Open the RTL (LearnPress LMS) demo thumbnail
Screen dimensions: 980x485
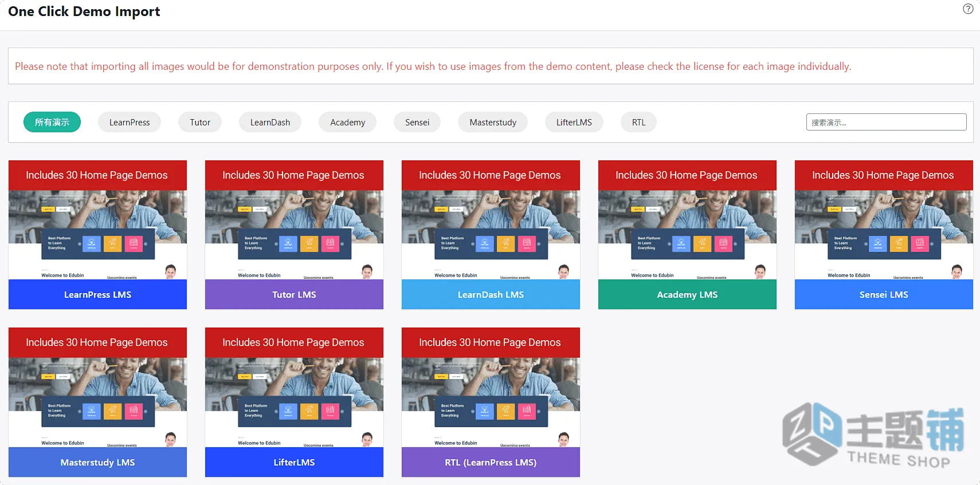(x=491, y=387)
